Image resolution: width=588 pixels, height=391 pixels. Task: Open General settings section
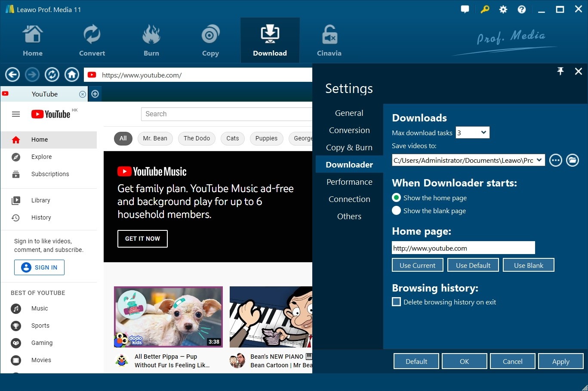click(349, 113)
